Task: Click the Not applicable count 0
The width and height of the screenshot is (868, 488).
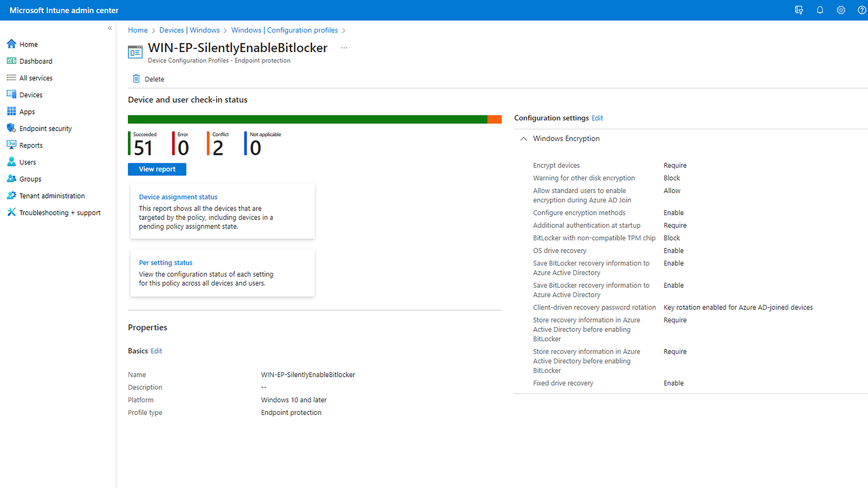Action: [255, 148]
